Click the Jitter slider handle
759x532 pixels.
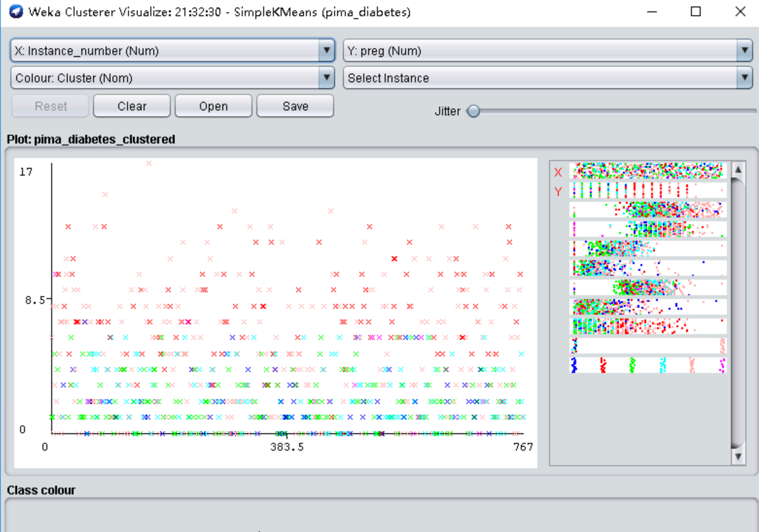474,111
